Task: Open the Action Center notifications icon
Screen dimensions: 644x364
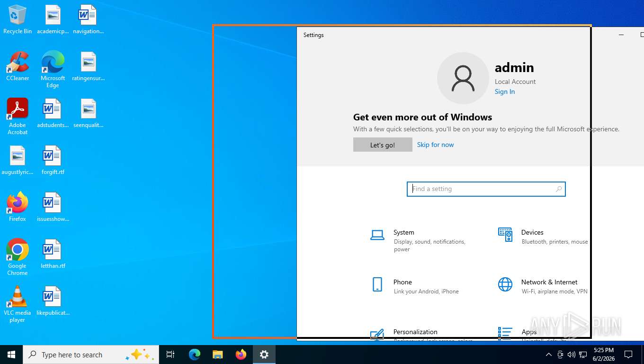Action: [x=628, y=355]
